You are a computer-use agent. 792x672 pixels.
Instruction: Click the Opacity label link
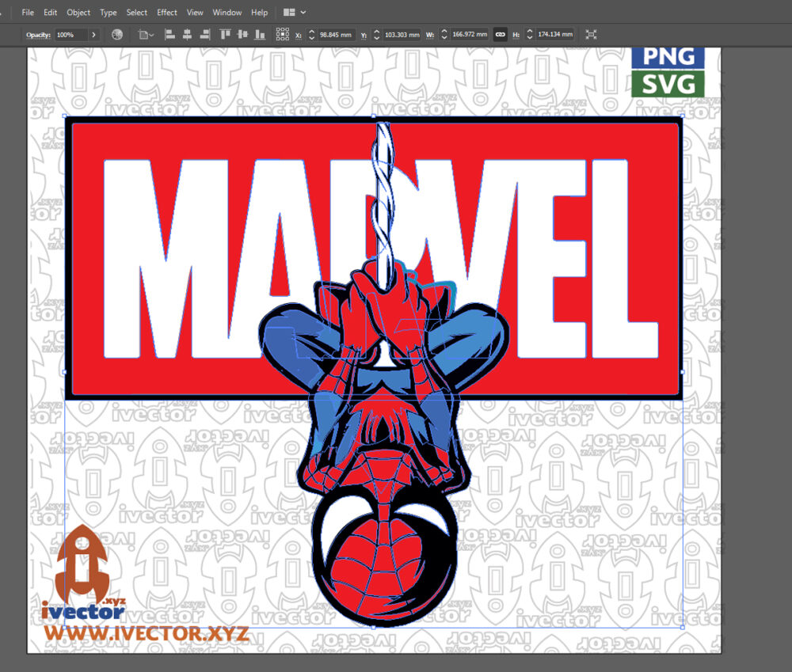(38, 35)
